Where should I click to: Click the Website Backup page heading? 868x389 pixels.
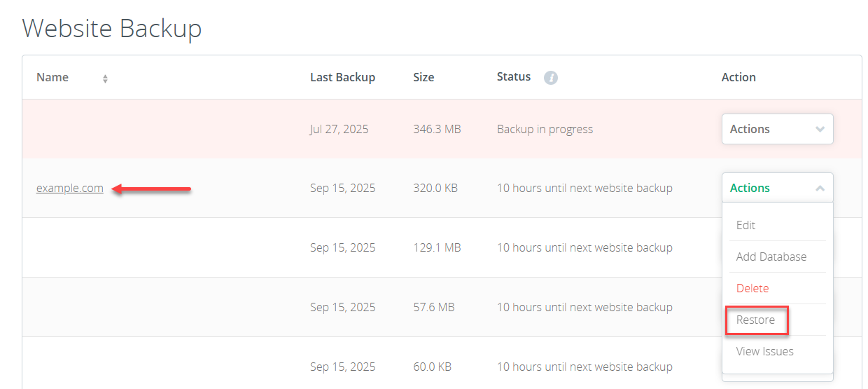[x=112, y=28]
